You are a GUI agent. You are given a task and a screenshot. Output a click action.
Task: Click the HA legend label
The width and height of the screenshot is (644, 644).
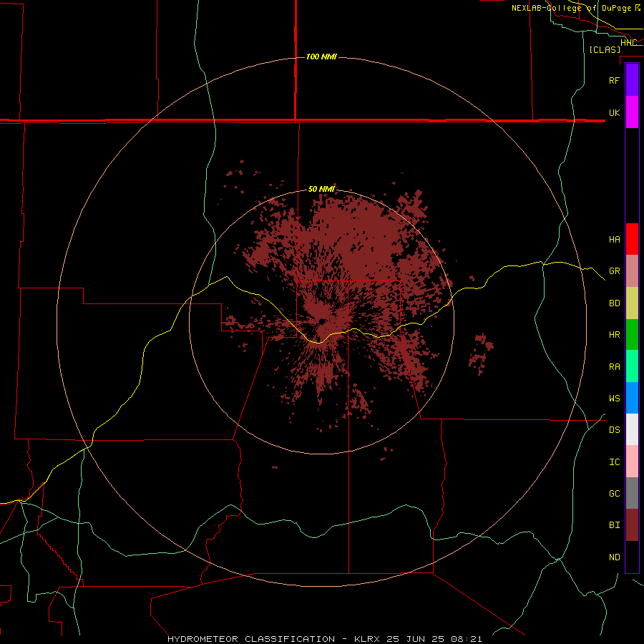click(615, 240)
